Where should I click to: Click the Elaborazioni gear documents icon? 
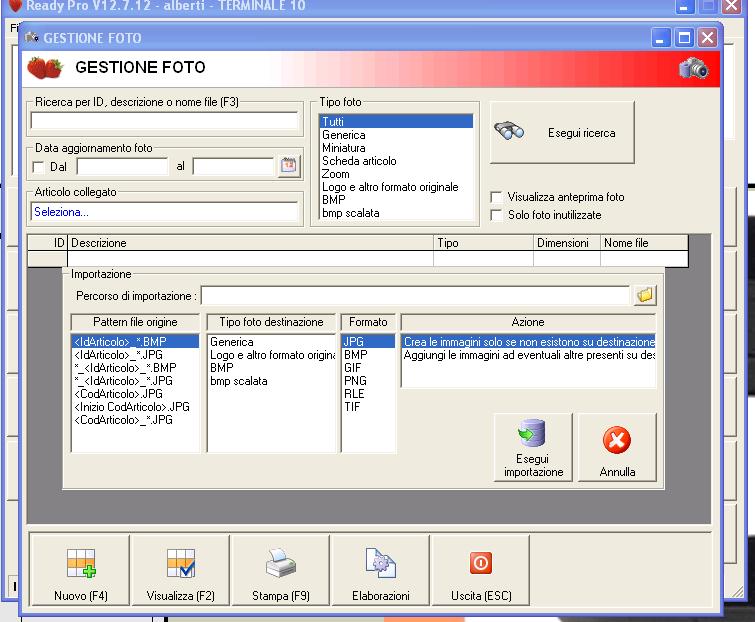380,563
